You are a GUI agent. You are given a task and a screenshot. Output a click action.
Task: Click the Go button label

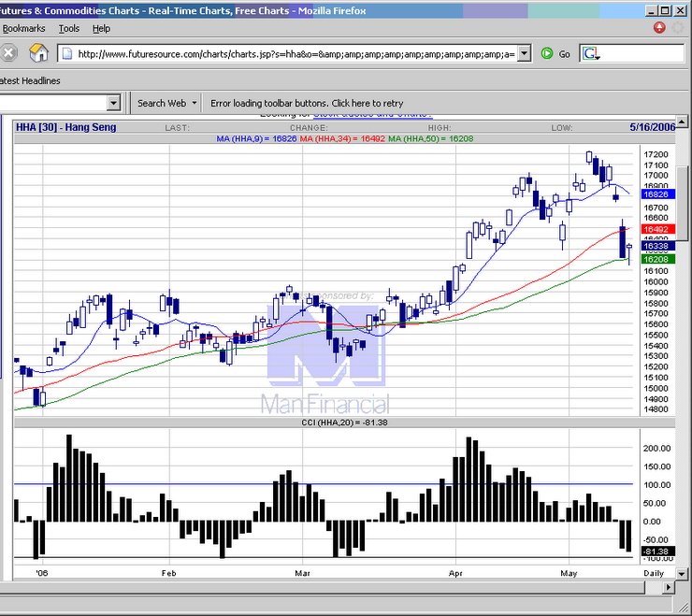coord(564,54)
